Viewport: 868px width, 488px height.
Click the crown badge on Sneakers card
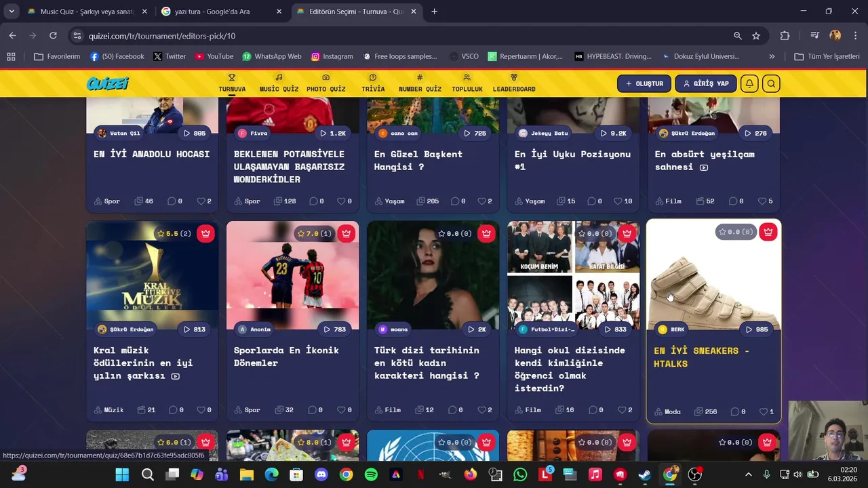point(768,232)
